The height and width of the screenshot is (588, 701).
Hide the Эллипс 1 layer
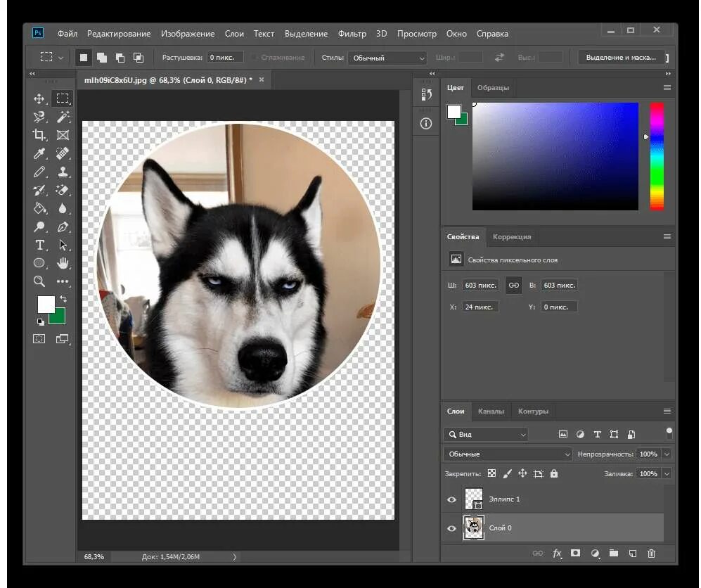tap(452, 499)
